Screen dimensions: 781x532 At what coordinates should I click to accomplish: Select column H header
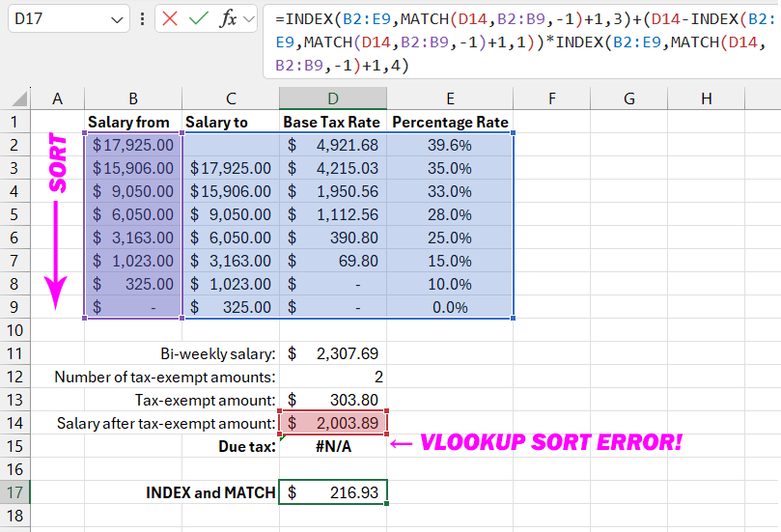point(706,98)
